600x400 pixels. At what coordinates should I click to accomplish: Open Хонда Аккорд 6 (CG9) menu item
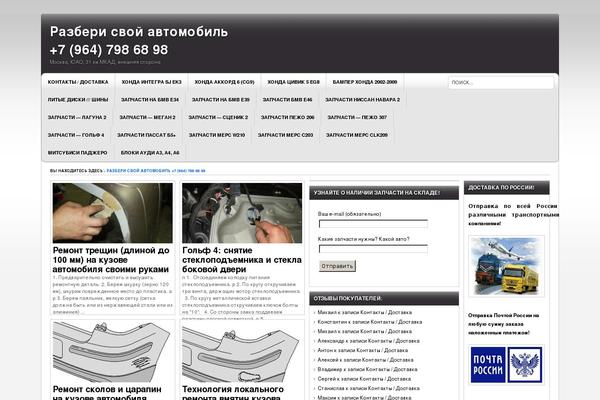(x=224, y=82)
